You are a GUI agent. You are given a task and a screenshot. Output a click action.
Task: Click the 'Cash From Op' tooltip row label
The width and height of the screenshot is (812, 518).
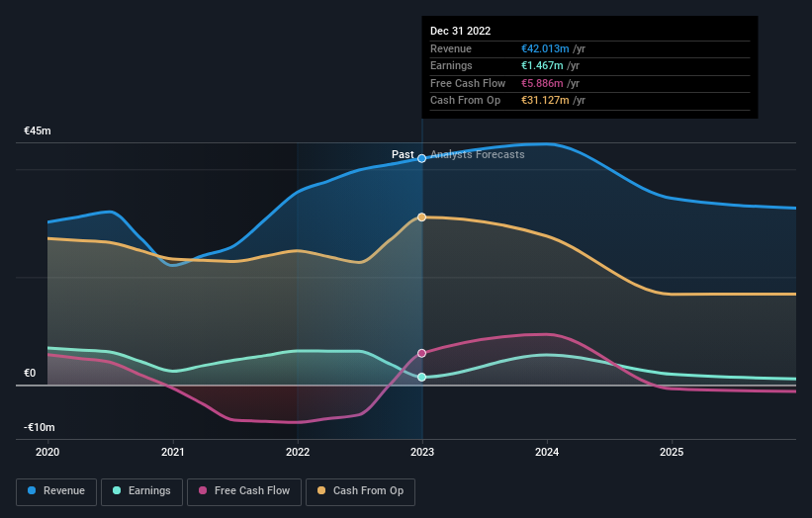tap(465, 101)
